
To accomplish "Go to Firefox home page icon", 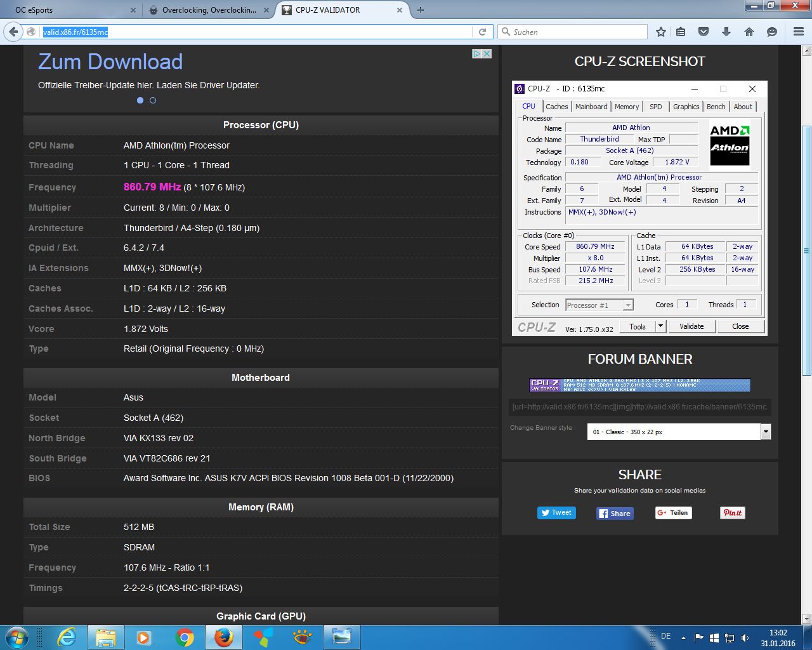I will click(749, 32).
